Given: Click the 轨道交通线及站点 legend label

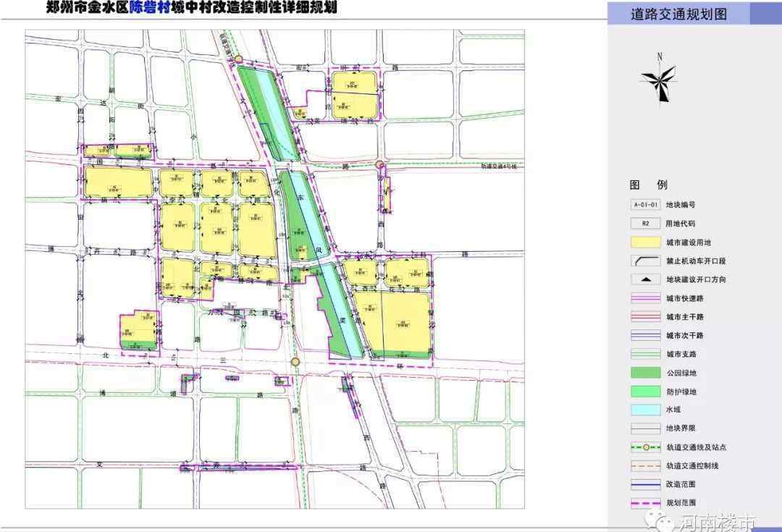Looking at the screenshot, I should tap(697, 447).
